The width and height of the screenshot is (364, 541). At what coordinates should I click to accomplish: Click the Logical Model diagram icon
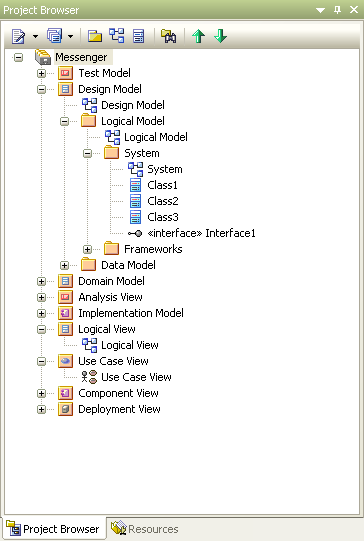pos(112,137)
